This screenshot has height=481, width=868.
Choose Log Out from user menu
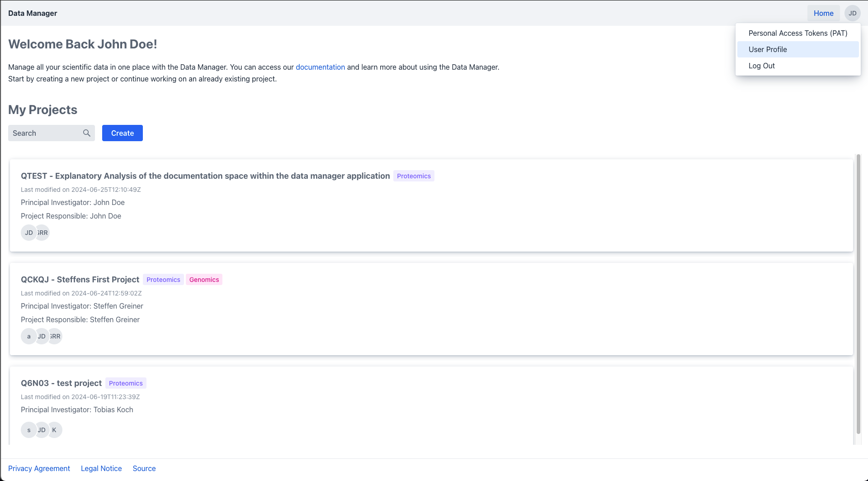(761, 66)
